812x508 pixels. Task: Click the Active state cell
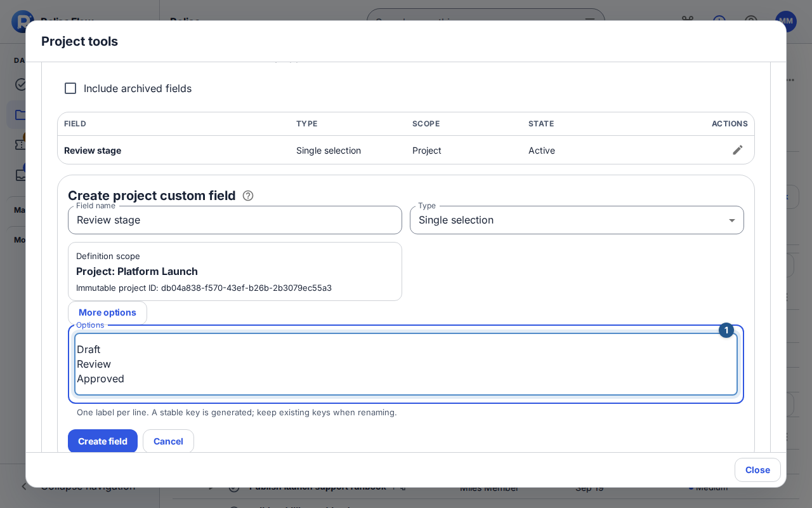pyautogui.click(x=542, y=150)
